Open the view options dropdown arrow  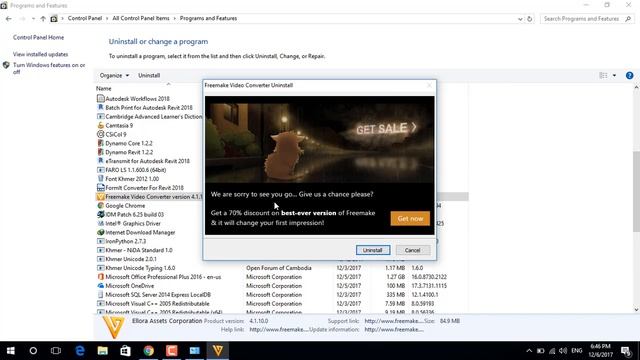pos(614,76)
